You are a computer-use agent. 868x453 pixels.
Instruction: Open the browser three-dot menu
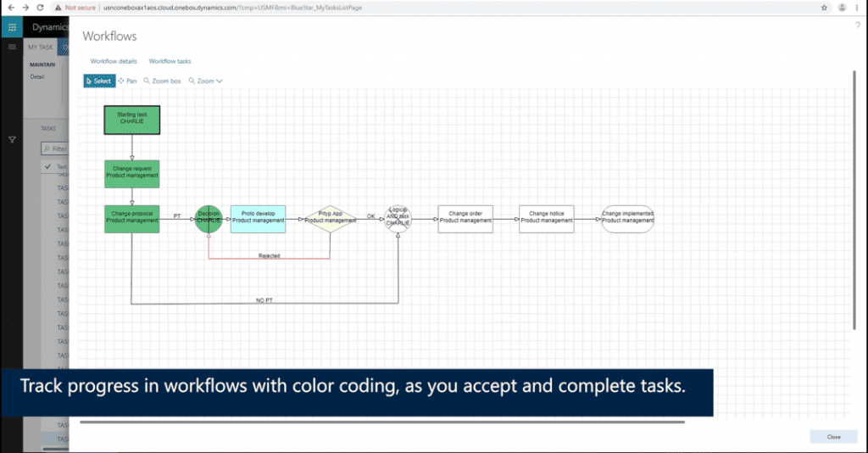click(858, 7)
